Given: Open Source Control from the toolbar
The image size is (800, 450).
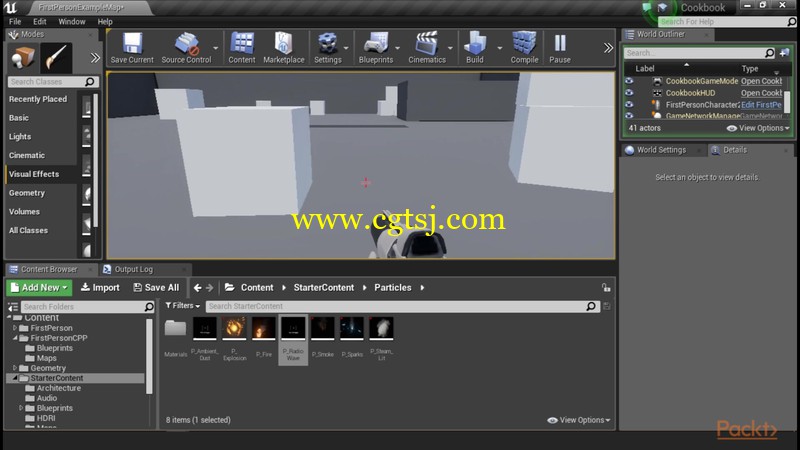Looking at the screenshot, I should pos(186,47).
